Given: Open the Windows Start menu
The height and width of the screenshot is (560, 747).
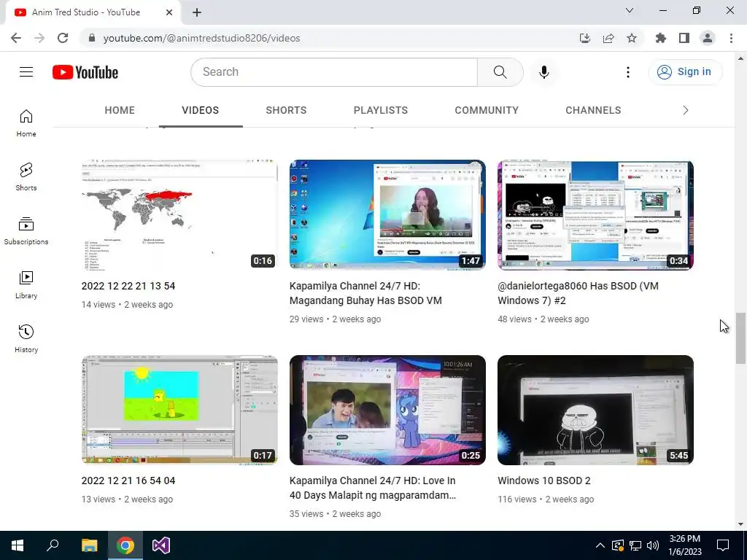Looking at the screenshot, I should (x=18, y=545).
